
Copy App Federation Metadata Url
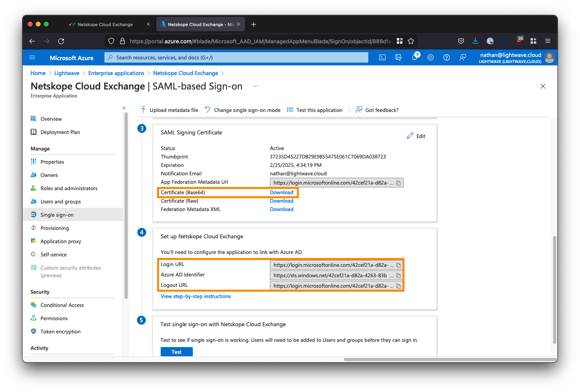click(398, 183)
